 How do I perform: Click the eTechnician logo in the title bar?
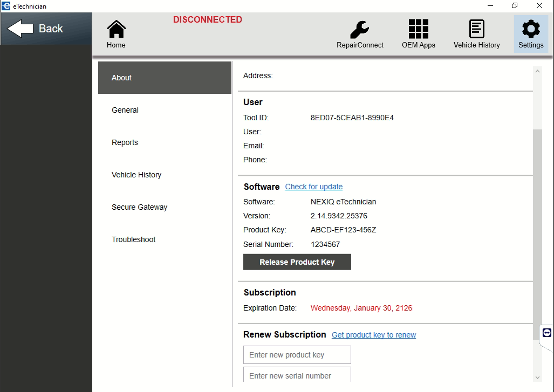click(5, 6)
